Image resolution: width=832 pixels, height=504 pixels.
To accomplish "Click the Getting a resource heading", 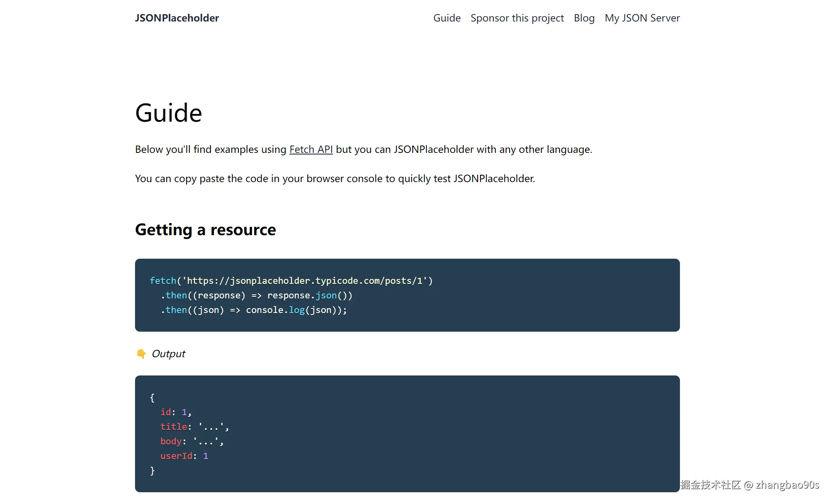I will click(x=205, y=229).
